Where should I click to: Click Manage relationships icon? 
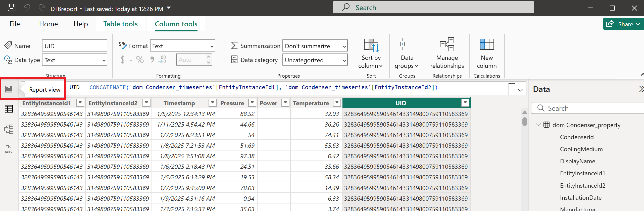(x=447, y=44)
